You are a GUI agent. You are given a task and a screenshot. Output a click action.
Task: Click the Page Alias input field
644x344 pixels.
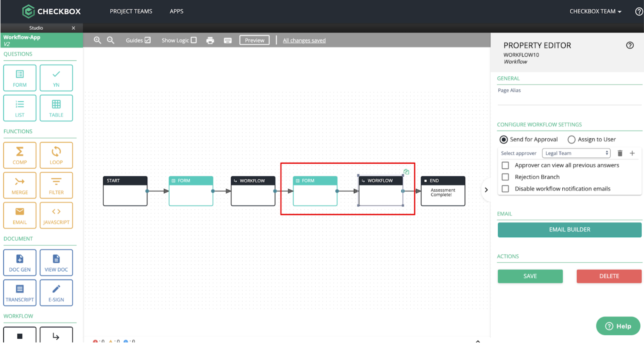coord(570,100)
